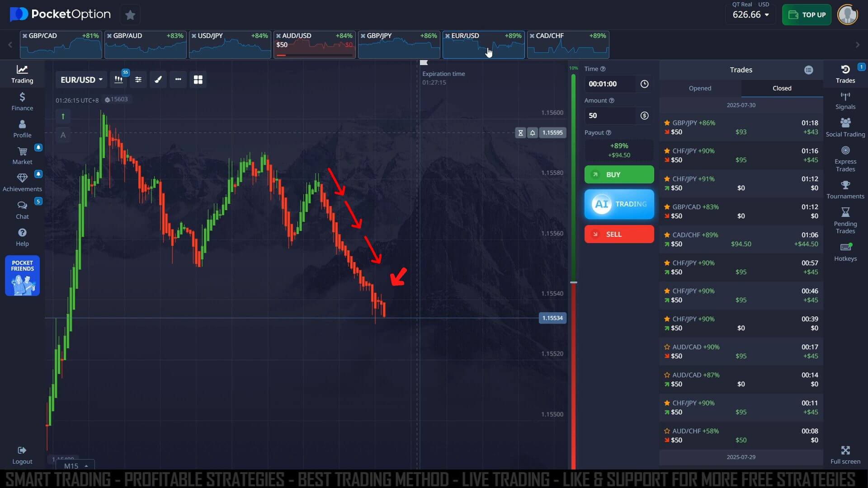Open the Market sidebar section

[x=22, y=155]
